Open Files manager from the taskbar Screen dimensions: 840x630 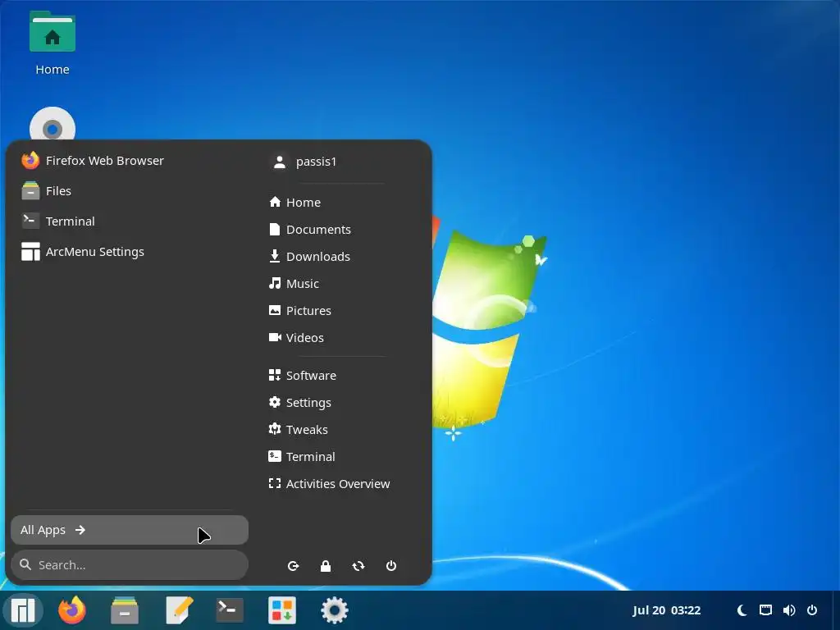125,610
